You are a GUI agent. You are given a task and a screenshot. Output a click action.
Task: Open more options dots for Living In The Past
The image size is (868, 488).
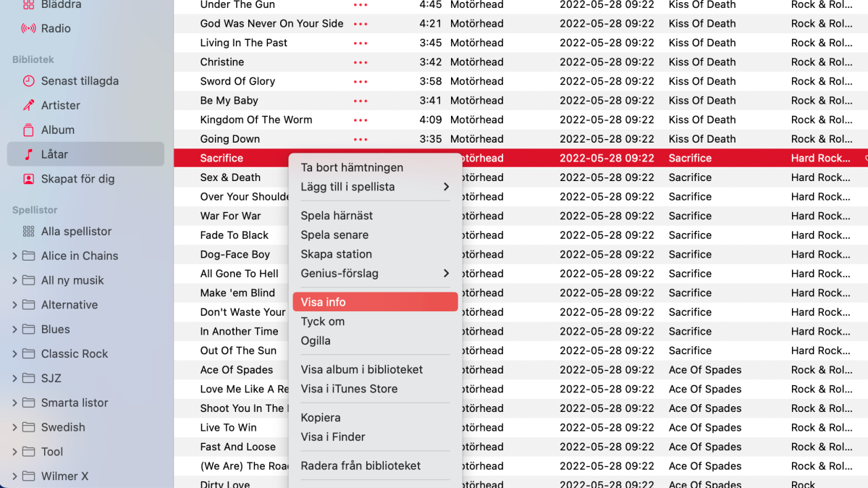361,43
